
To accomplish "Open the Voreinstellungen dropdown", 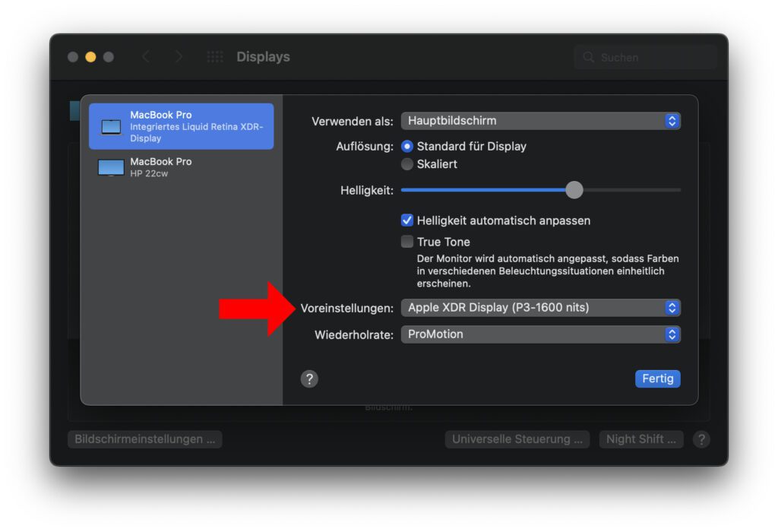I will pos(540,308).
